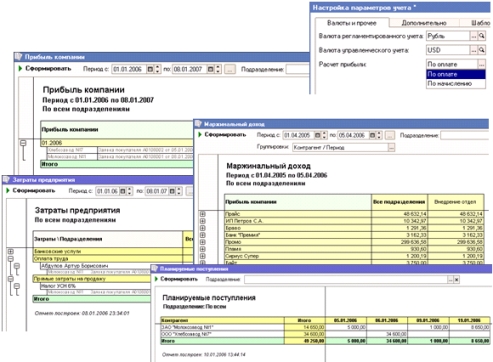This screenshot has height=362, width=493.
Task: Click the 01.2006 row in Прибыль компании
Action: [x=117, y=143]
